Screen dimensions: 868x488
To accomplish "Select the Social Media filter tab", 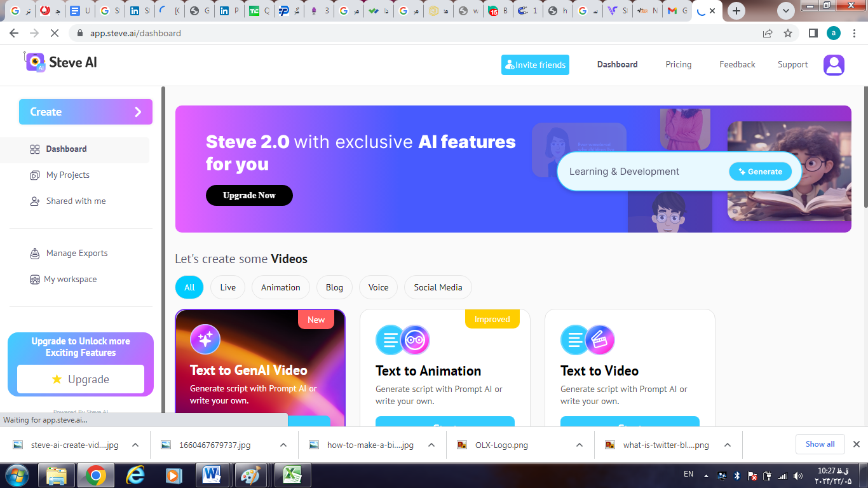I will tap(438, 287).
